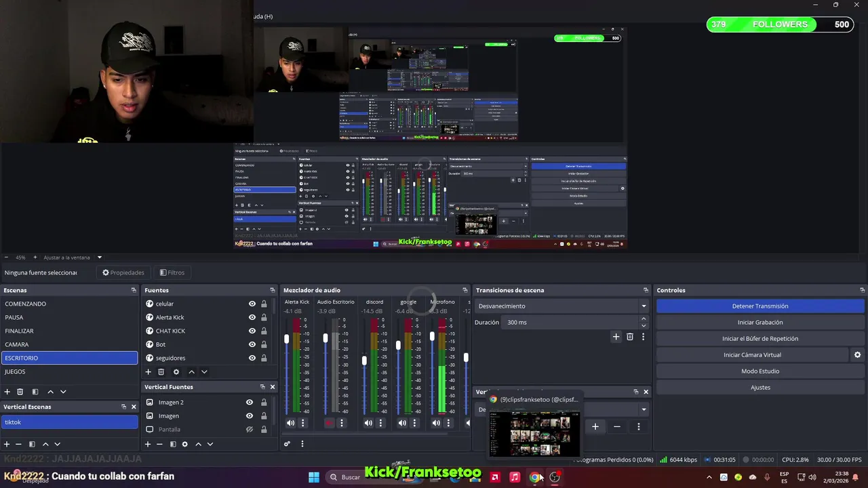This screenshot has height=488, width=868.
Task: Open Ajustes settings button
Action: (x=759, y=388)
